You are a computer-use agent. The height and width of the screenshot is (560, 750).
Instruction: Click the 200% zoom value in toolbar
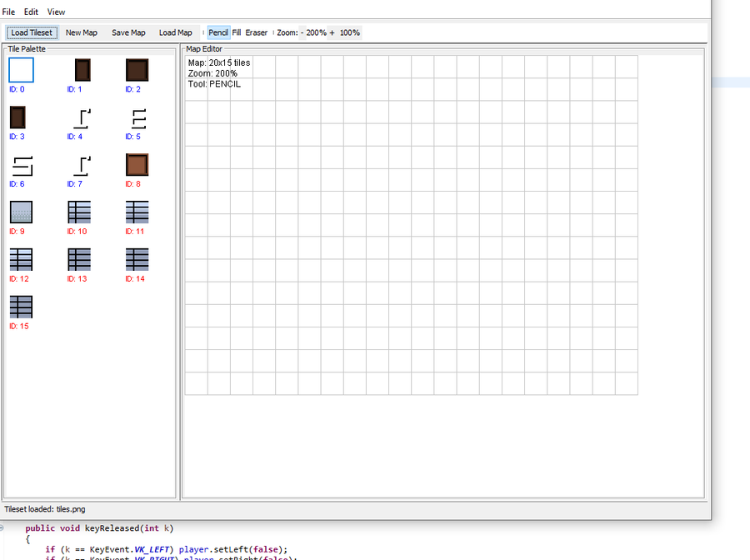316,32
